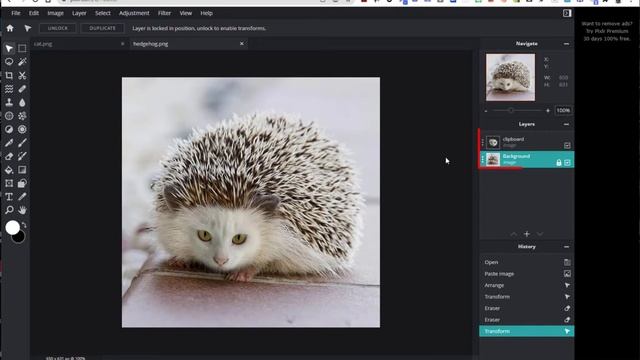Image resolution: width=640 pixels, height=360 pixels.
Task: Select the Magic Wand tool
Action: 22,62
